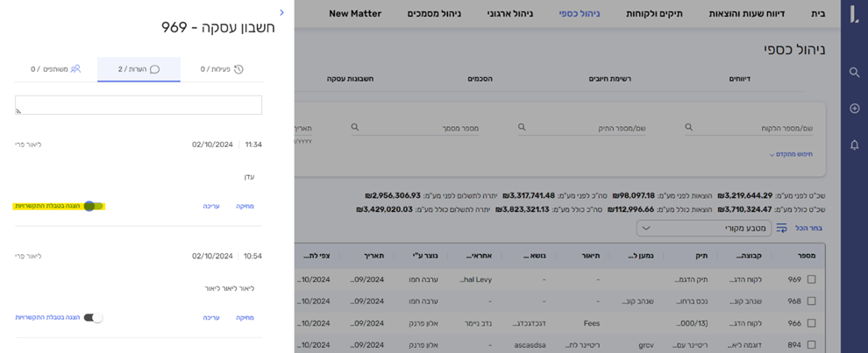Click the search icon in the sidebar
Viewport: 868px width, 353px height.
tap(854, 73)
